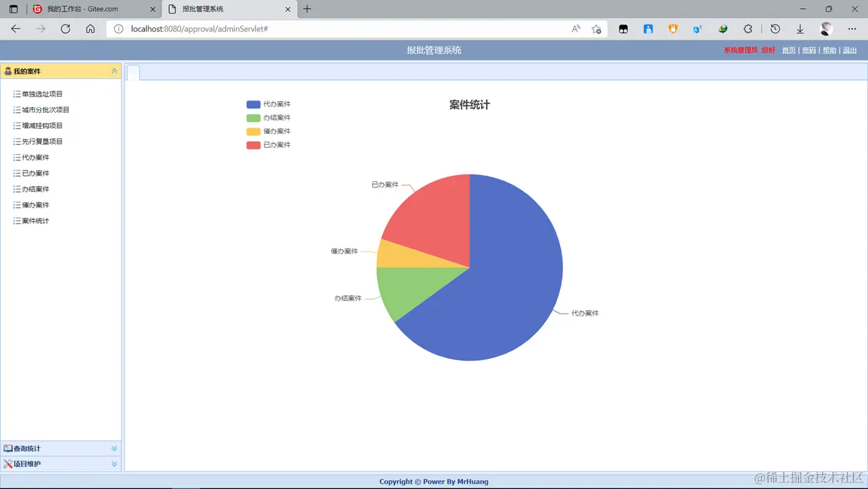Screen dimensions: 868x489
Task: Expand the 项目维护 panel chevron
Action: pyautogui.click(x=114, y=464)
